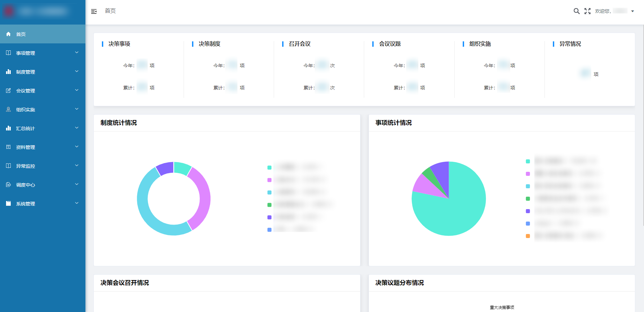Screen dimensions: 644x312
Task: Toggle purple legend swatch in 制度统计情况
Action: coord(269,217)
